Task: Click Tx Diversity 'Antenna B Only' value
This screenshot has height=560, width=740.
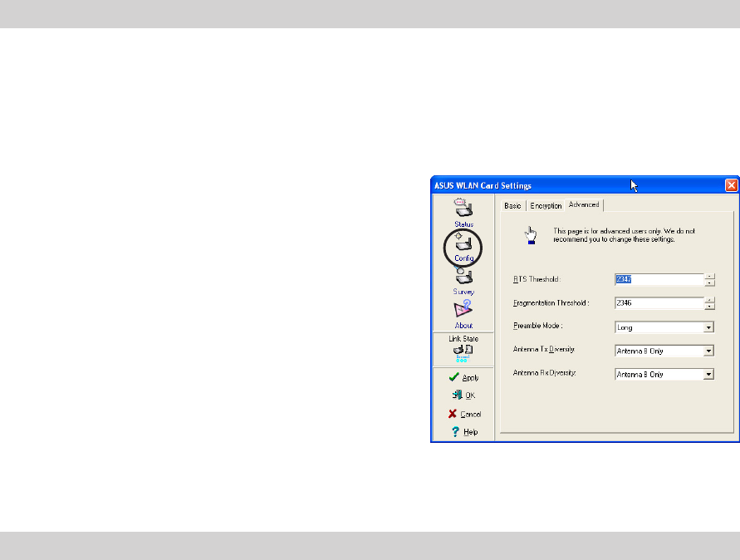Action: tap(640, 351)
